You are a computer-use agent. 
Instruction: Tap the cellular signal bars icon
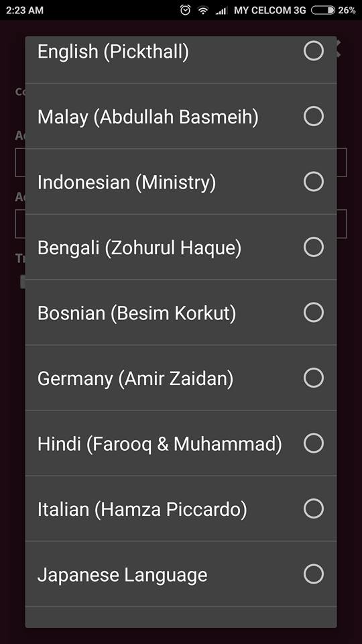[221, 11]
